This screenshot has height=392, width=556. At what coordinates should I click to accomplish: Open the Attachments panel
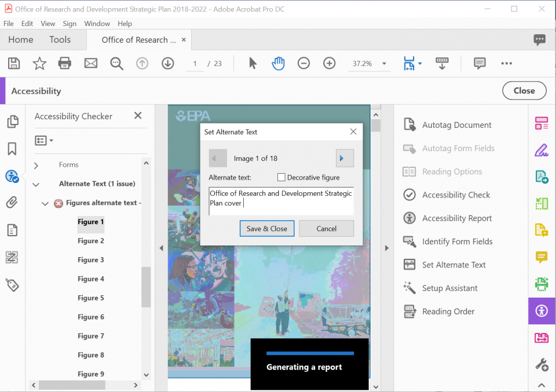click(x=13, y=202)
